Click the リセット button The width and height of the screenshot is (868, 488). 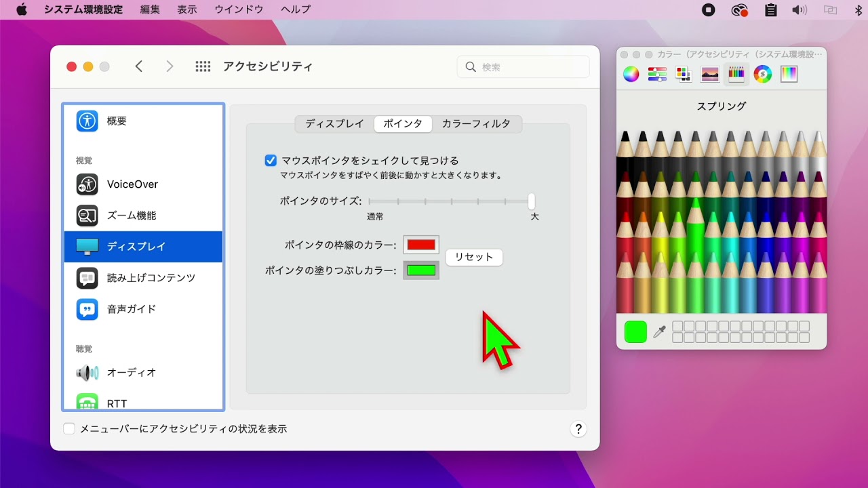click(474, 257)
